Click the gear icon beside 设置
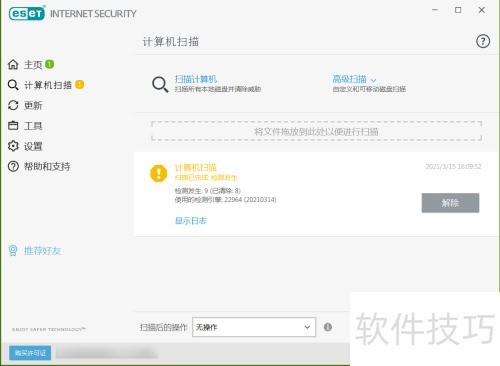The height and width of the screenshot is (366, 500). (13, 146)
